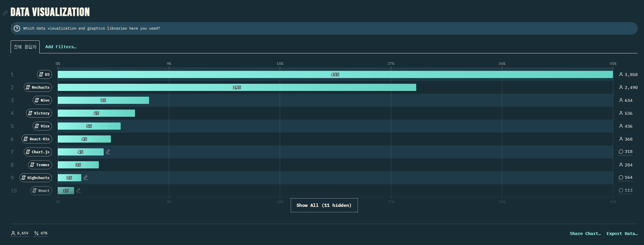This screenshot has width=644, height=245.
Task: Open the D3 library label
Action: coord(45,74)
